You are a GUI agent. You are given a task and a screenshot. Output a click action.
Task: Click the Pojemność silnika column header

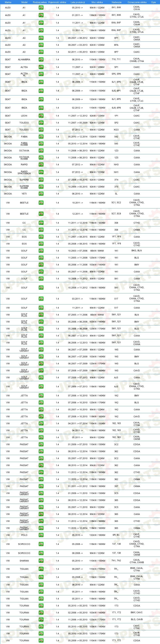coord(57,2)
